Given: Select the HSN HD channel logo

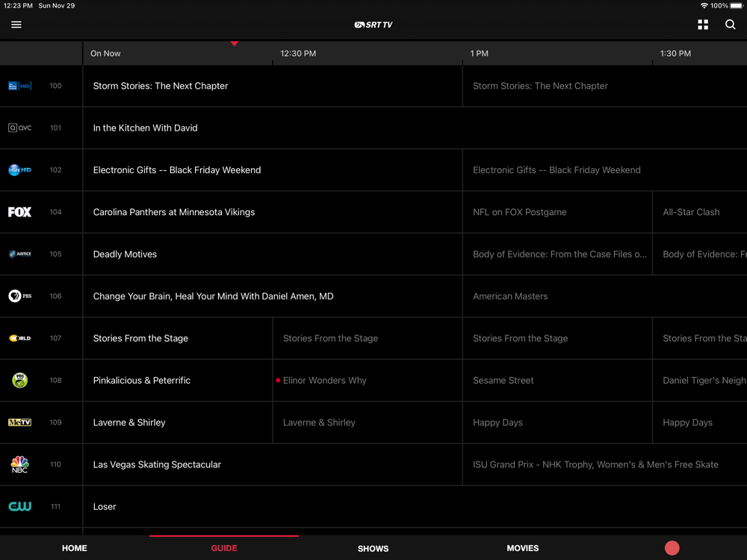Looking at the screenshot, I should (x=20, y=169).
